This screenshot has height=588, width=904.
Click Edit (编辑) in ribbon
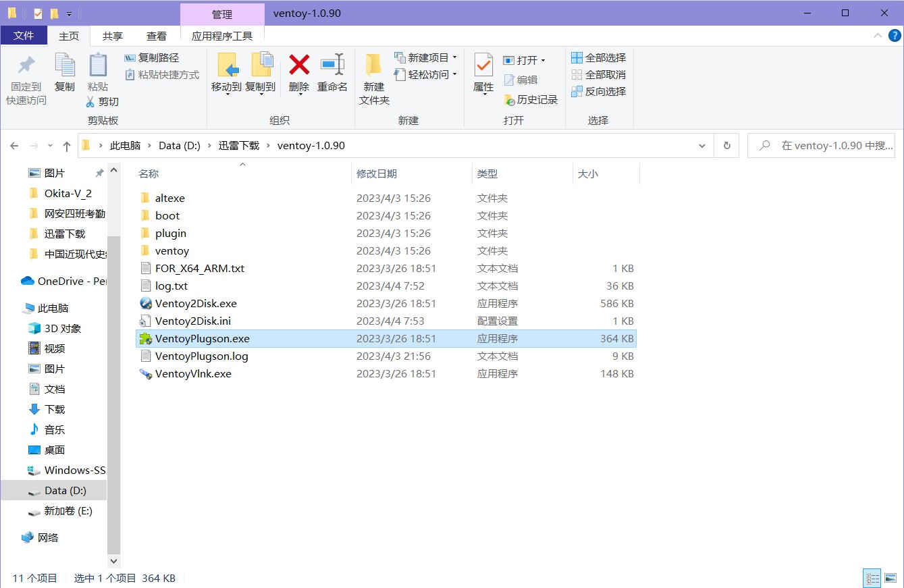click(x=521, y=80)
